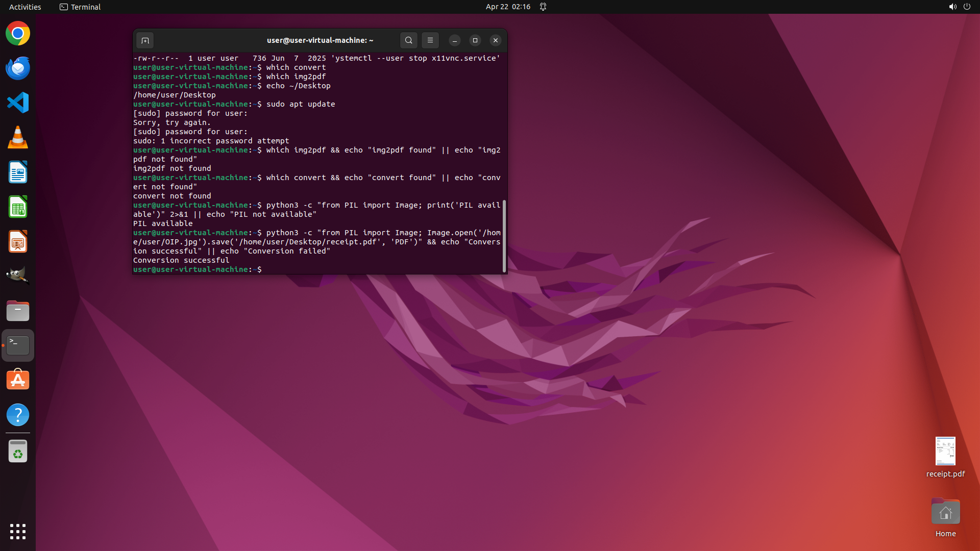Launch LibreOffice Calc spreadsheet

click(x=18, y=207)
